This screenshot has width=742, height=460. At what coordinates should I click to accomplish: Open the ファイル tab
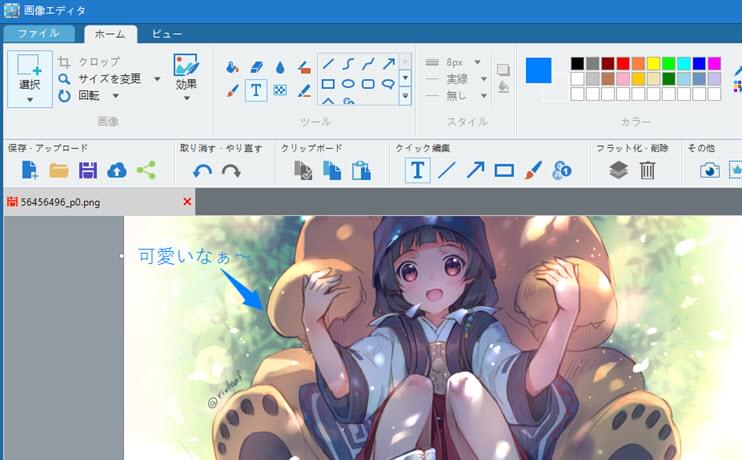click(38, 34)
